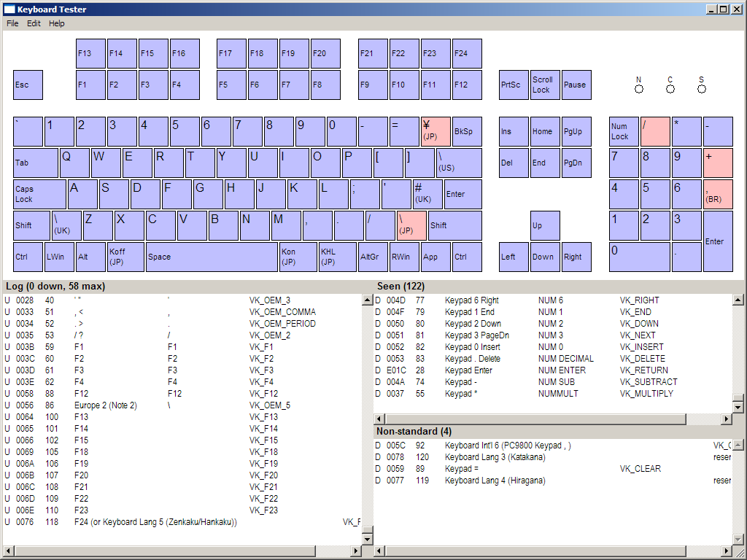747x560 pixels.
Task: Open the File menu
Action: tap(12, 23)
